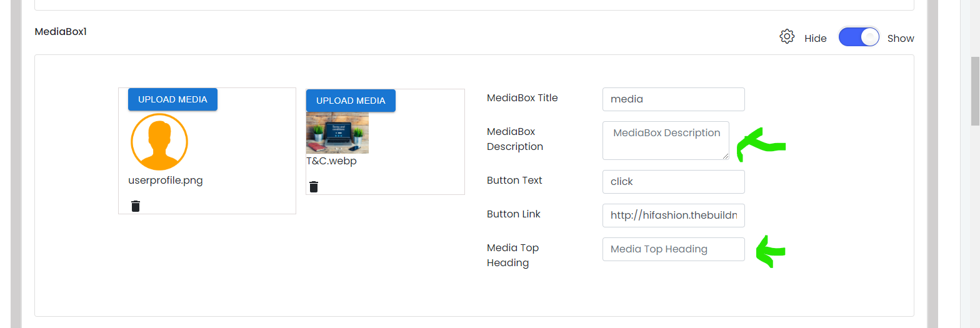This screenshot has width=980, height=328.
Task: Click Upload Media above the T&C image
Action: pos(351,101)
